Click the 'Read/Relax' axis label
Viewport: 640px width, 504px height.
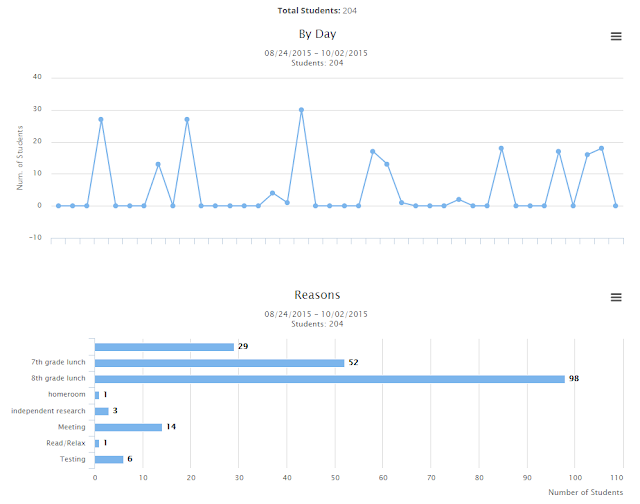point(66,443)
